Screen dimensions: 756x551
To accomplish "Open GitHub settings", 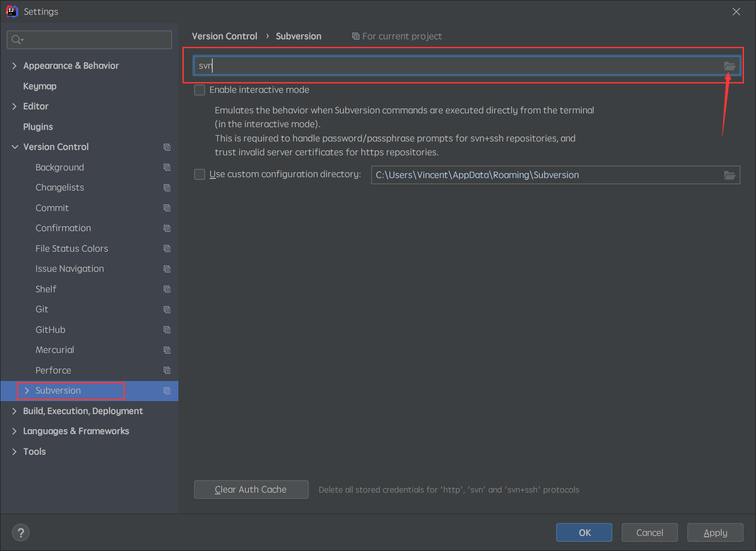I will 50,330.
